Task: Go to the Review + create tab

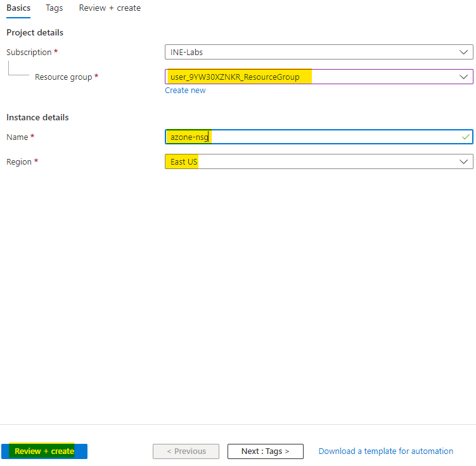Action: 110,8
